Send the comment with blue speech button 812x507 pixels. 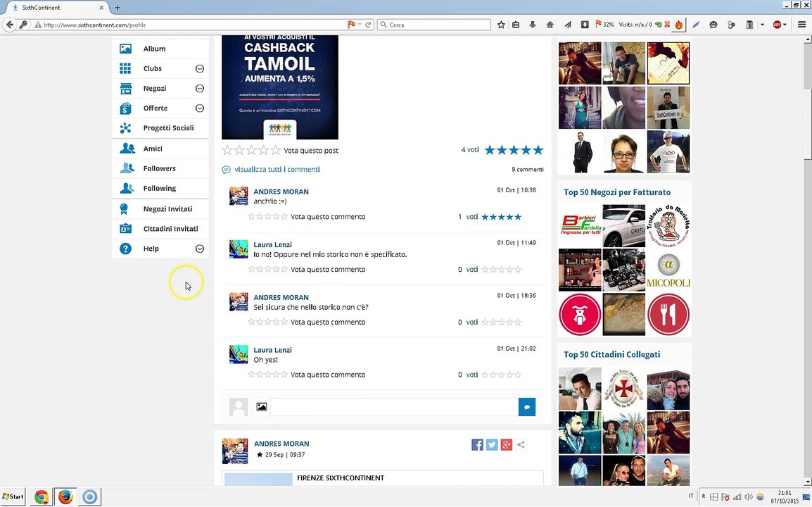[526, 407]
